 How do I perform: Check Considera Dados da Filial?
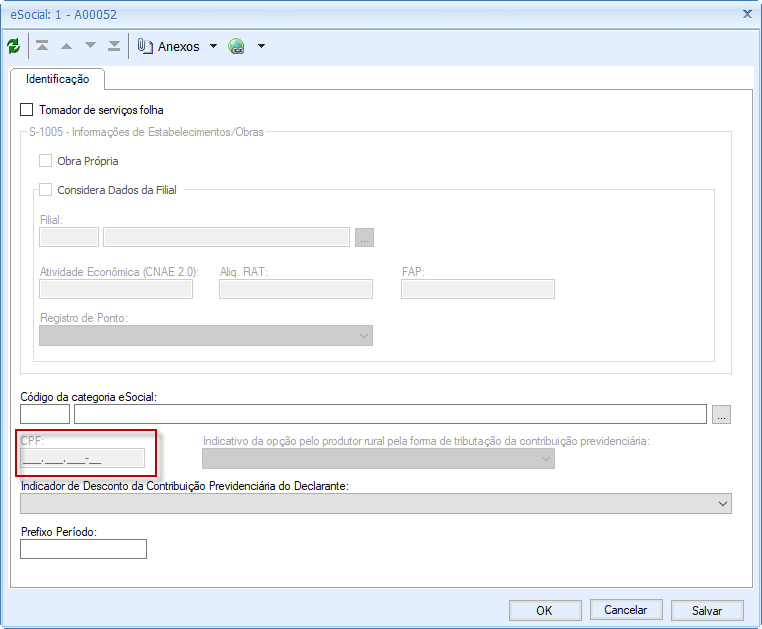coord(46,190)
